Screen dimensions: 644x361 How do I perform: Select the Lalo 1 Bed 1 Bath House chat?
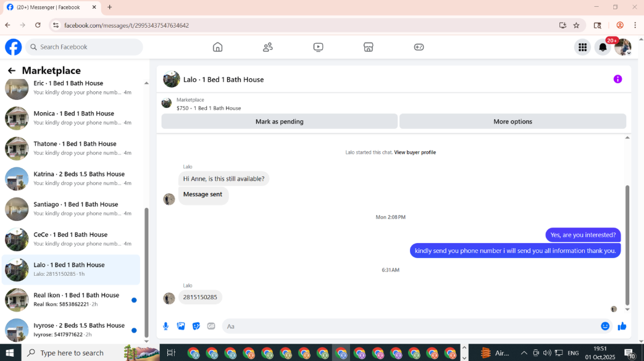coord(70,270)
